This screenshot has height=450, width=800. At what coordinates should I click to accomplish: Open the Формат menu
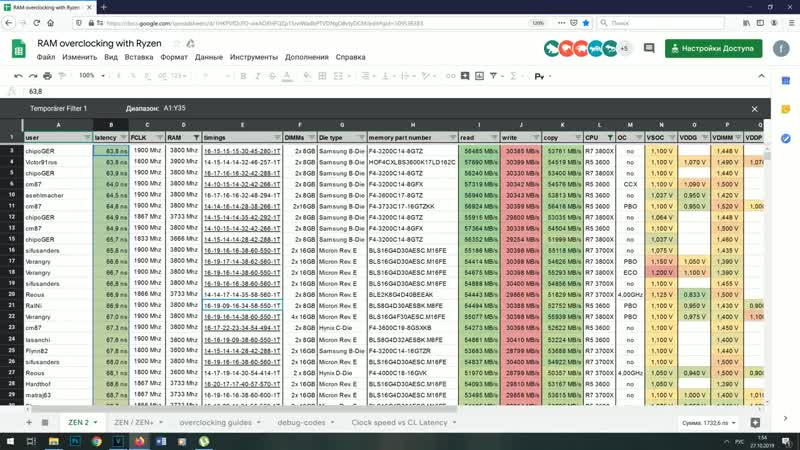[174, 57]
